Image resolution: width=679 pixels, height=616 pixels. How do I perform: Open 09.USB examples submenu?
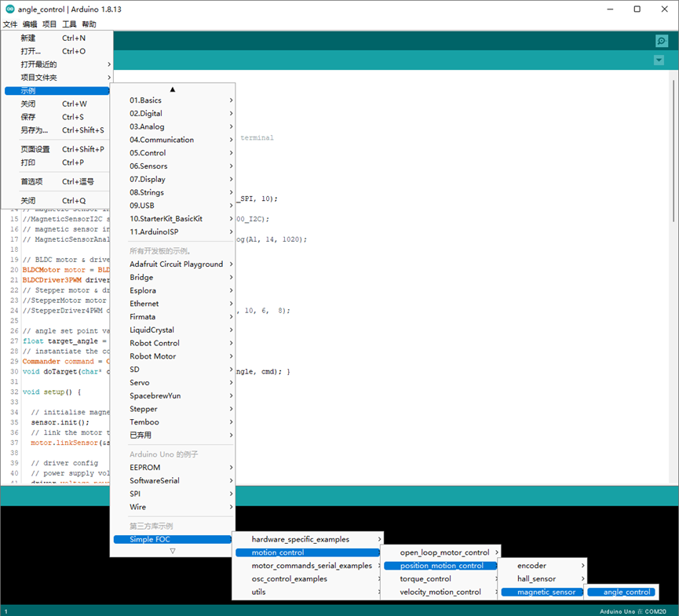173,205
